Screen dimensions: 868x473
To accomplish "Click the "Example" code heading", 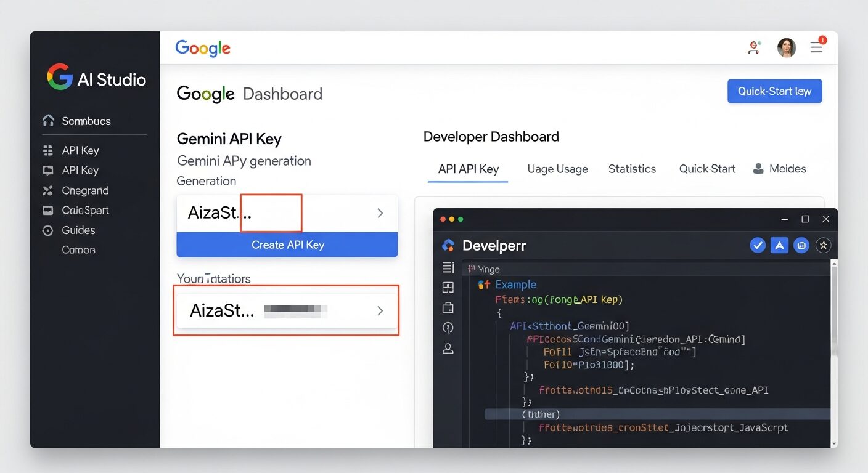I will click(x=516, y=285).
